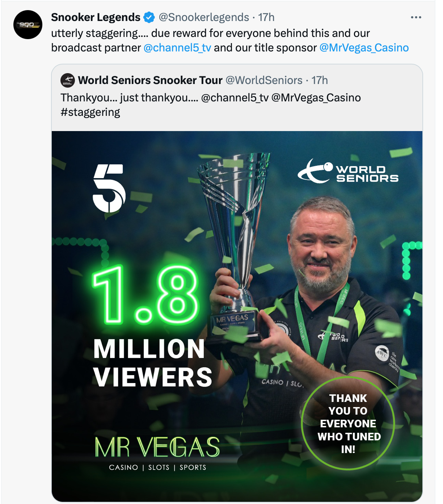This screenshot has height=504, width=443.
Task: Click the @WorldSeniors handle in quoted tweet
Action: 264,80
